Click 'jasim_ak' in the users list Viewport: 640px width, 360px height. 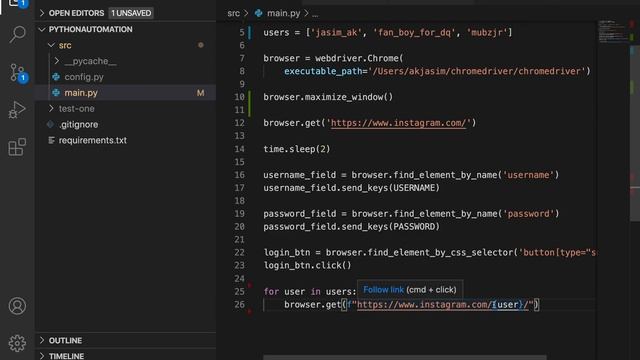click(x=336, y=32)
